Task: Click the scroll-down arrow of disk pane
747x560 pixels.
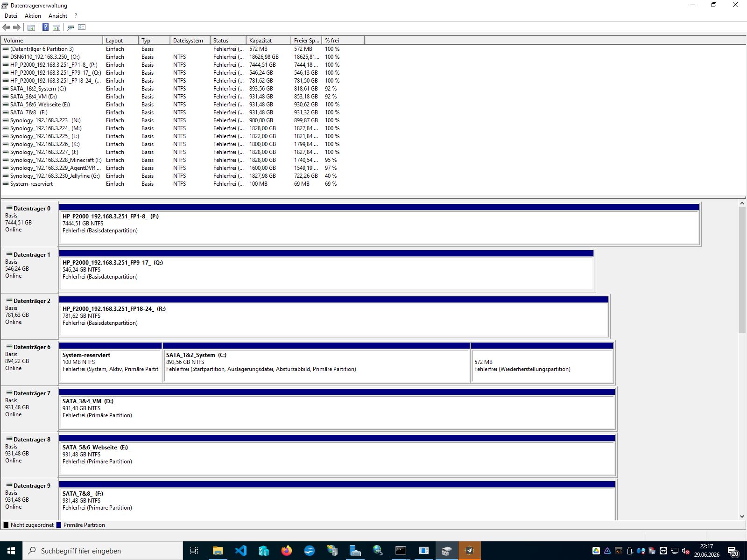Action: [742, 517]
